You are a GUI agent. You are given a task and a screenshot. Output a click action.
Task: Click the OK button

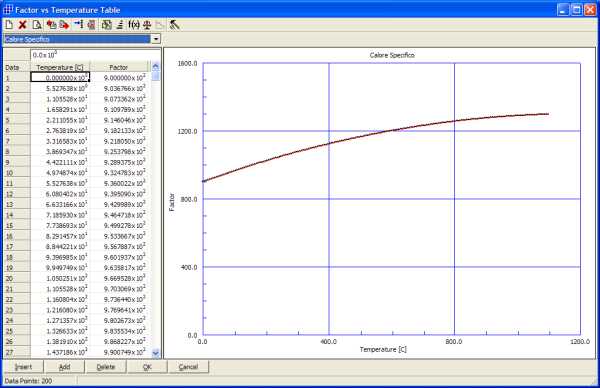pos(147,367)
